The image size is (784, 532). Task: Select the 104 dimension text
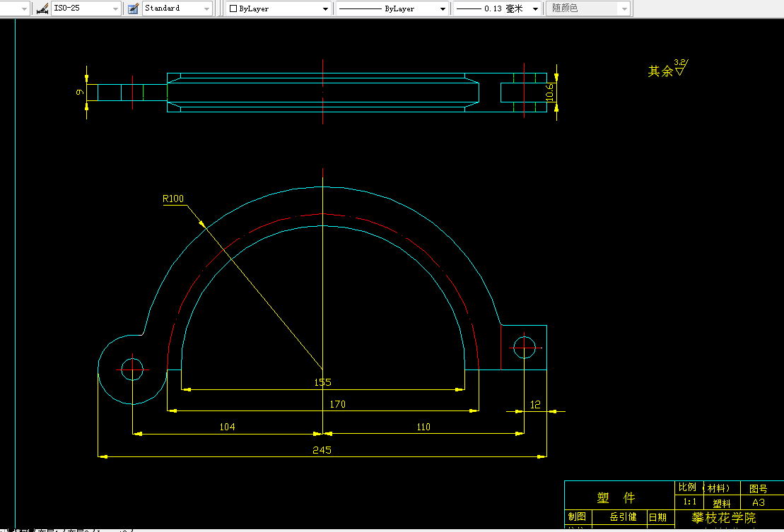(x=227, y=427)
